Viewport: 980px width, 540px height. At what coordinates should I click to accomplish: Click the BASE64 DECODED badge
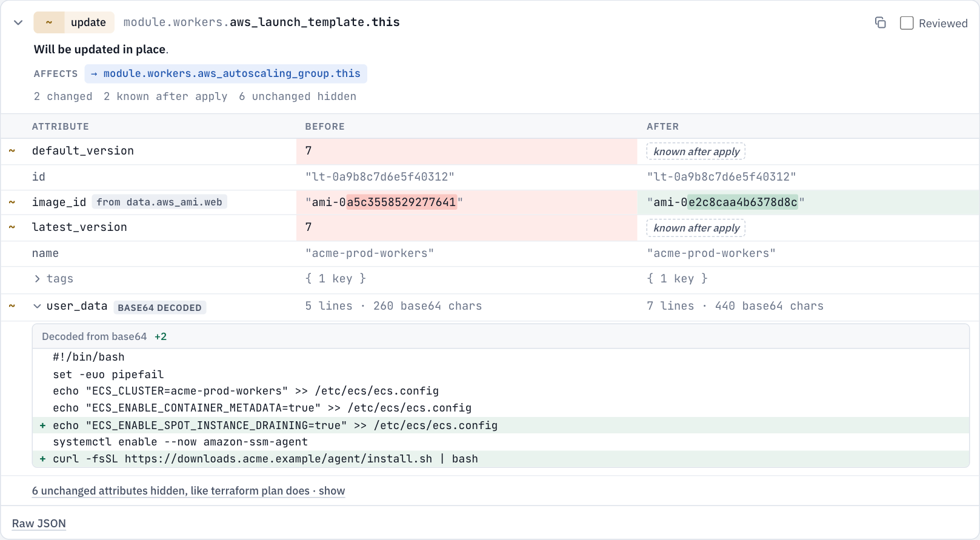tap(160, 307)
